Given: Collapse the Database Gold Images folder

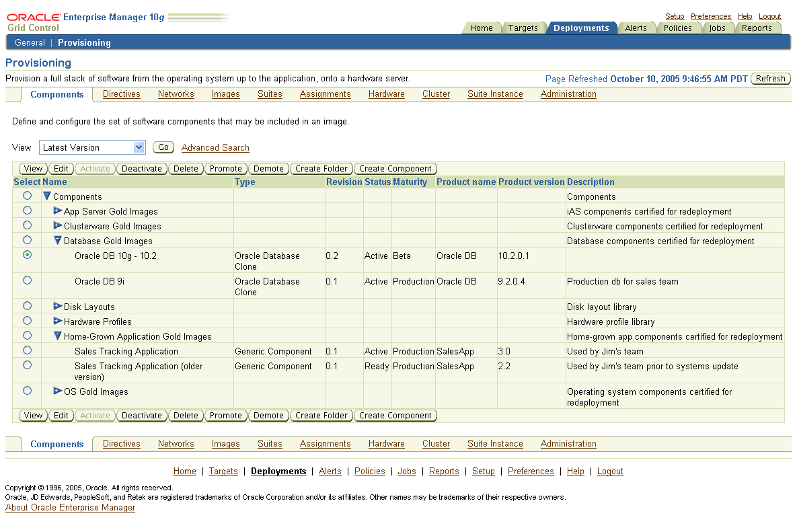Looking at the screenshot, I should coord(56,241).
